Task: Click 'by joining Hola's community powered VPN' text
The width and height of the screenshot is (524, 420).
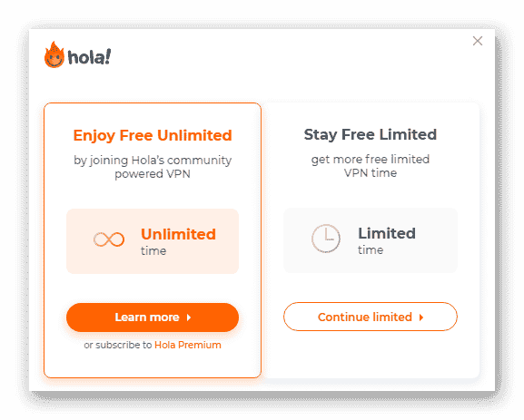Action: point(153,167)
